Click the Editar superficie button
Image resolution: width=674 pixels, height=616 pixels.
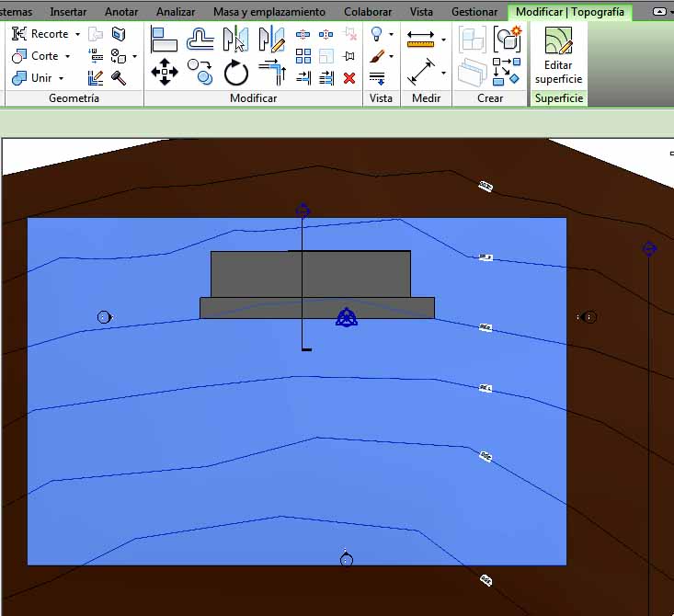click(557, 55)
